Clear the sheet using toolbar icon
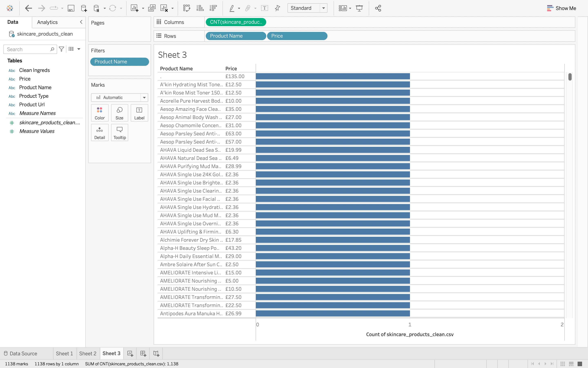 pos(164,8)
